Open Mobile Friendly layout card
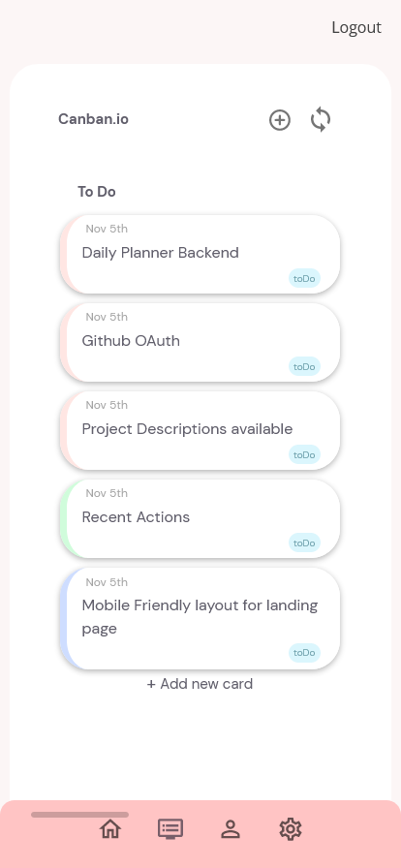The image size is (401, 868). pos(200,618)
